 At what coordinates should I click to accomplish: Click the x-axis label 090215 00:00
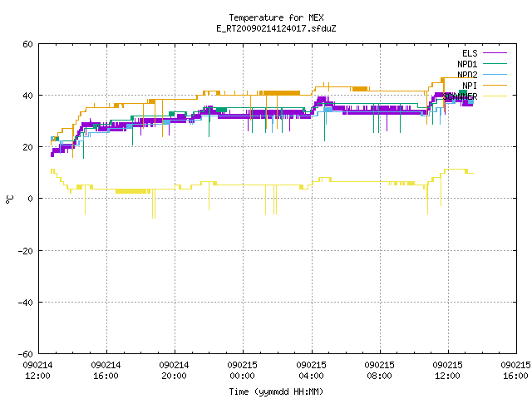point(242,371)
